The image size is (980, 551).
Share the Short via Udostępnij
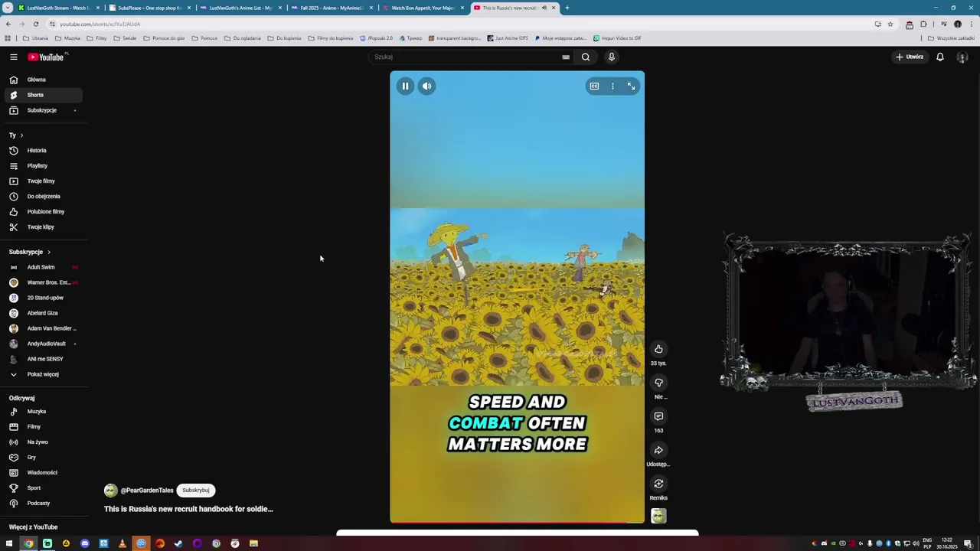(658, 450)
